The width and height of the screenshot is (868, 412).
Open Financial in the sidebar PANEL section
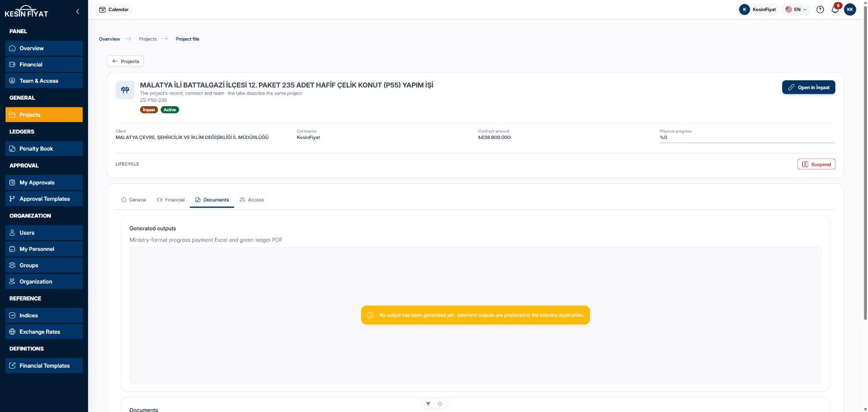[x=44, y=64]
